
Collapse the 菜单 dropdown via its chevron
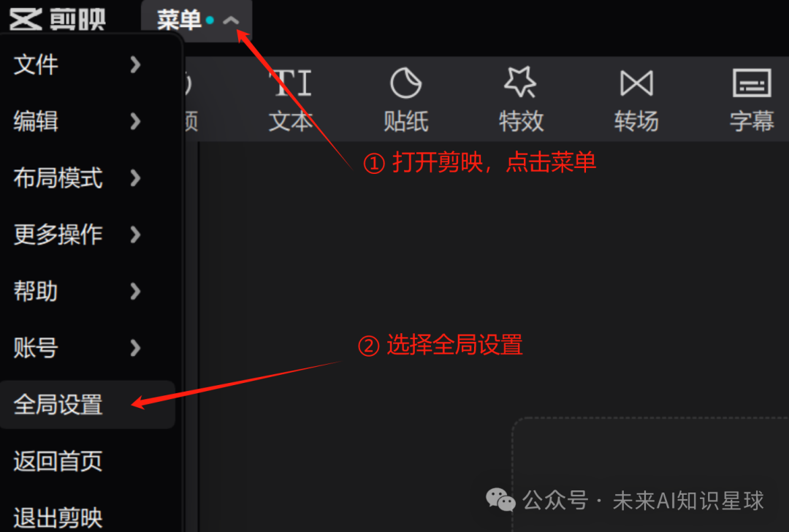tap(231, 20)
